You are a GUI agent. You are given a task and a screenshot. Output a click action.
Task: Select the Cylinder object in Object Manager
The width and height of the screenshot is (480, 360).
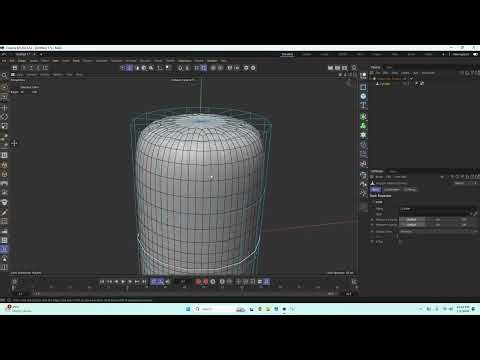[385, 84]
